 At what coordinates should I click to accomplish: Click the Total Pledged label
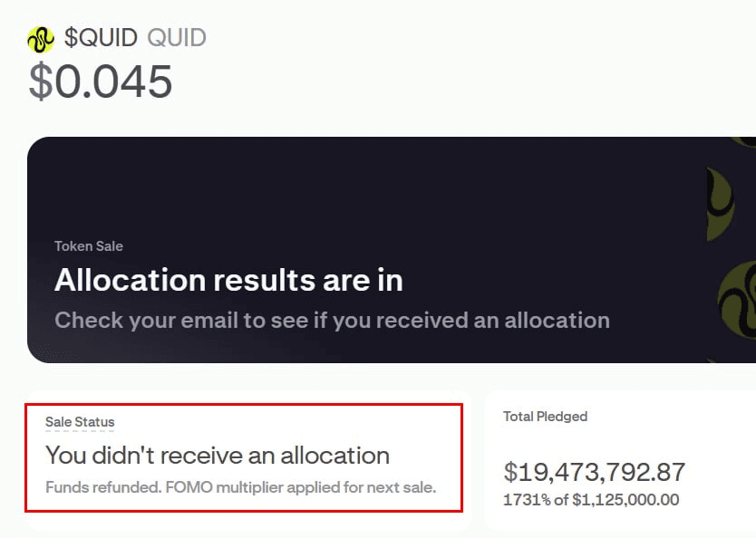click(546, 417)
